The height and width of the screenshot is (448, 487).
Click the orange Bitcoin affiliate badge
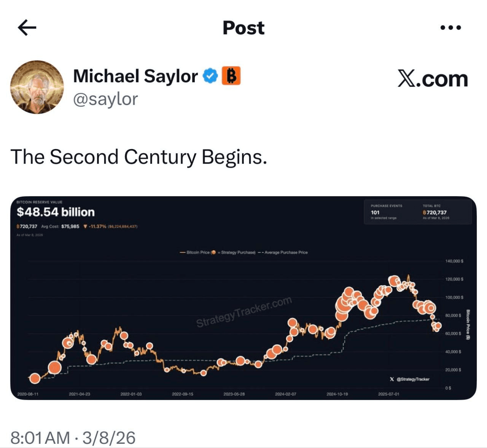click(231, 75)
